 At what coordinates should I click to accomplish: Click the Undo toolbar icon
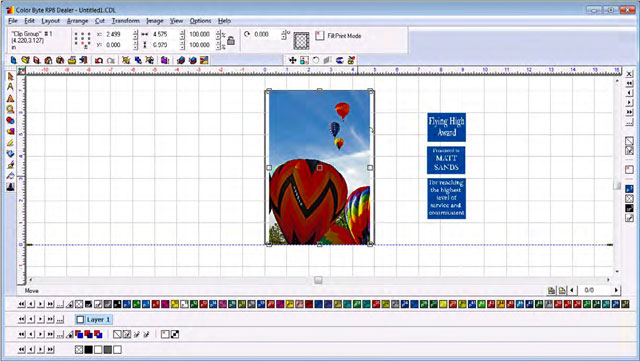[99, 60]
